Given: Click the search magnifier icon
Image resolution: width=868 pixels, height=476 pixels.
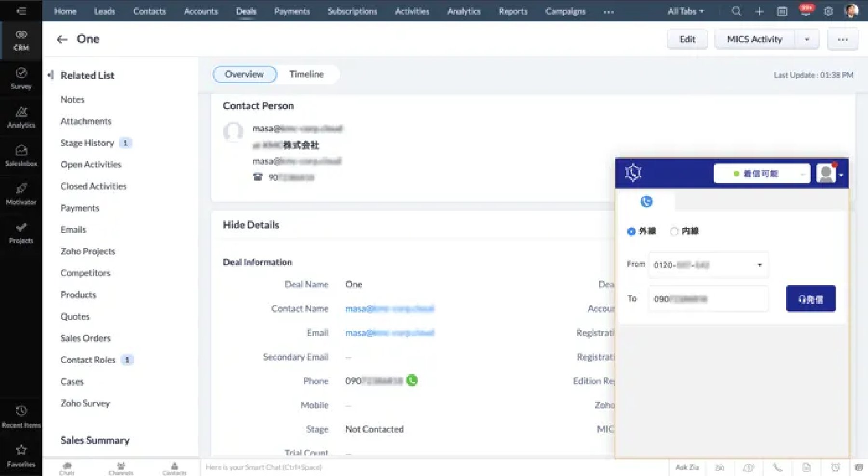Looking at the screenshot, I should (x=736, y=11).
